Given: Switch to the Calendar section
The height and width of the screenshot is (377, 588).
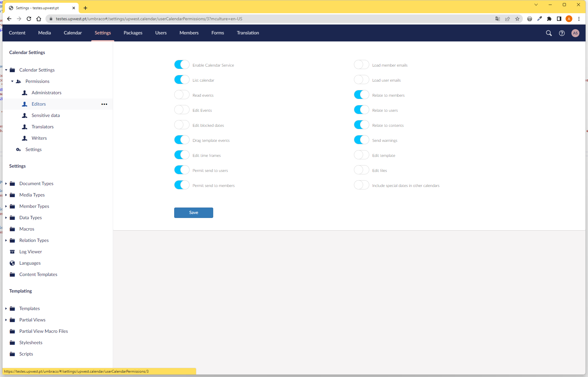Looking at the screenshot, I should pos(73,33).
